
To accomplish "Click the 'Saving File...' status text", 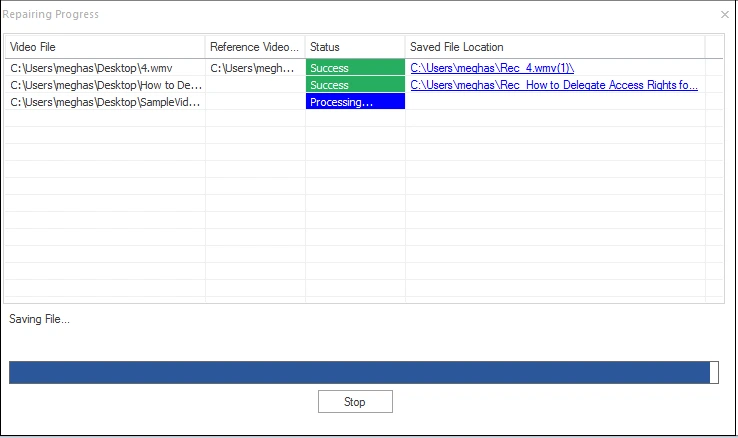I will pos(40,319).
